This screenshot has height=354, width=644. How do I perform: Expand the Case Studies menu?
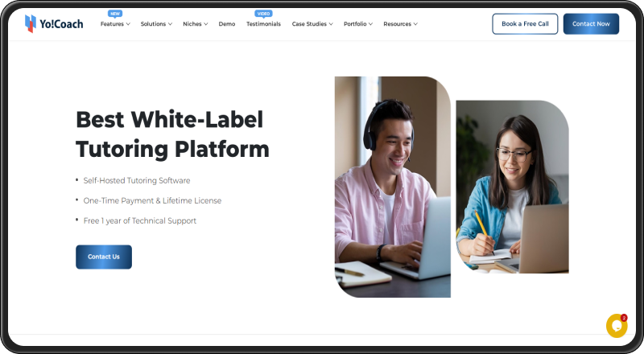point(312,24)
